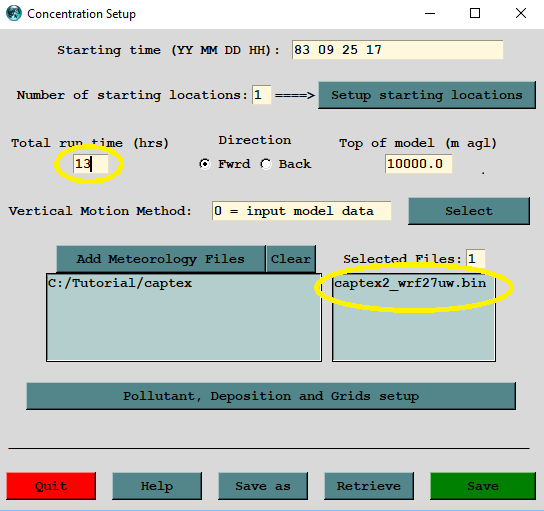Click Add Meteorology Files button
544x511 pixels.
(x=161, y=259)
